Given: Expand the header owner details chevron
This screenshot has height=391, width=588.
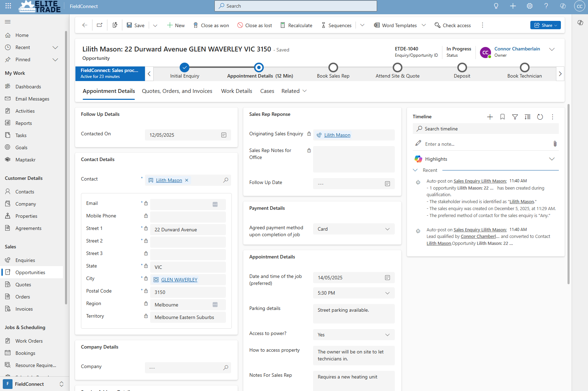Looking at the screenshot, I should point(552,49).
